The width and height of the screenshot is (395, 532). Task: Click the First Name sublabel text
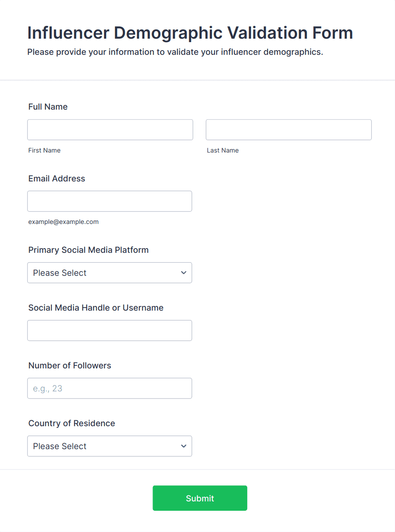click(x=45, y=150)
